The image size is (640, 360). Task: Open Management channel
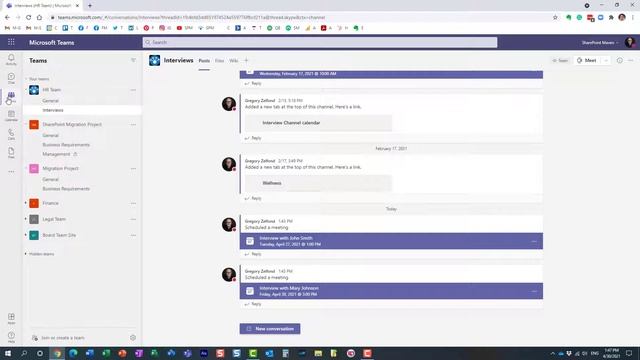[x=56, y=154]
